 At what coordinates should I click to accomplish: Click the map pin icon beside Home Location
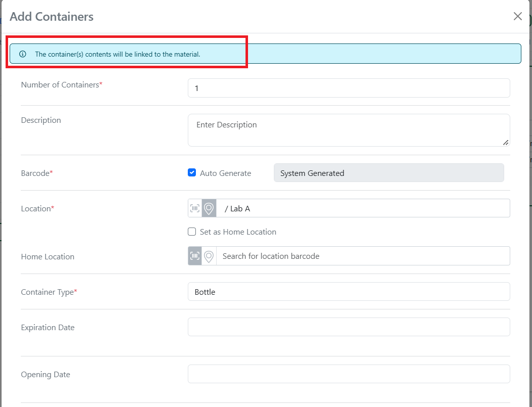209,256
